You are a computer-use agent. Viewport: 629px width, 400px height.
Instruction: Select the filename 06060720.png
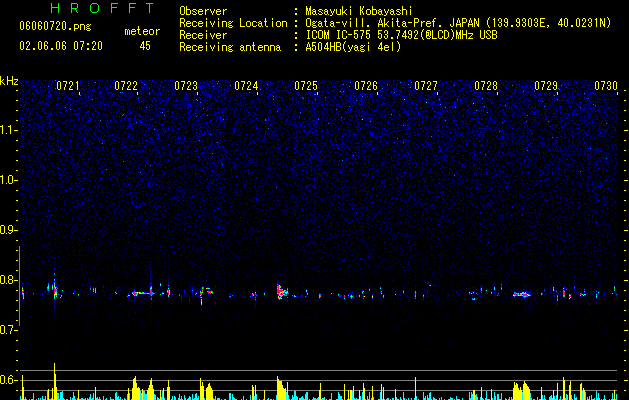[x=55, y=27]
